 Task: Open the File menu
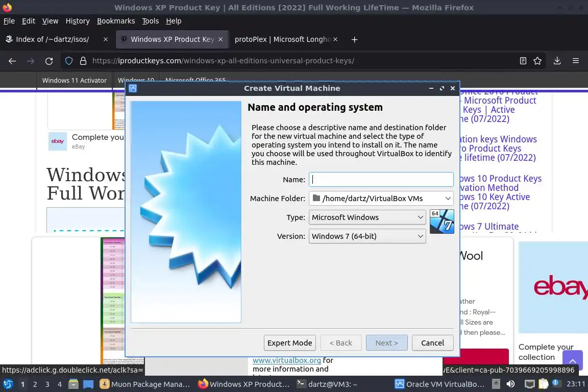tap(9, 21)
